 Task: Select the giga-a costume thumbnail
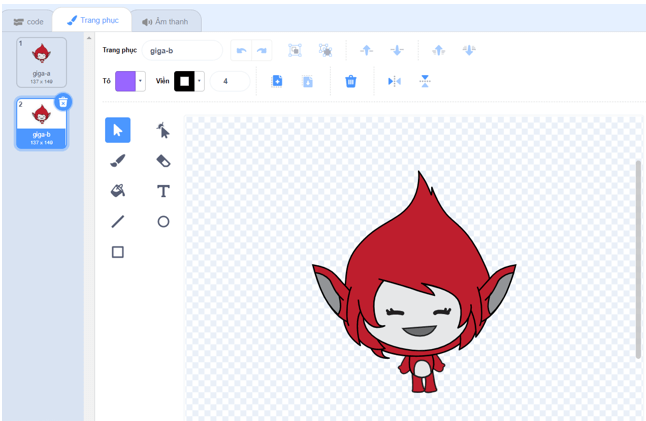(x=41, y=62)
